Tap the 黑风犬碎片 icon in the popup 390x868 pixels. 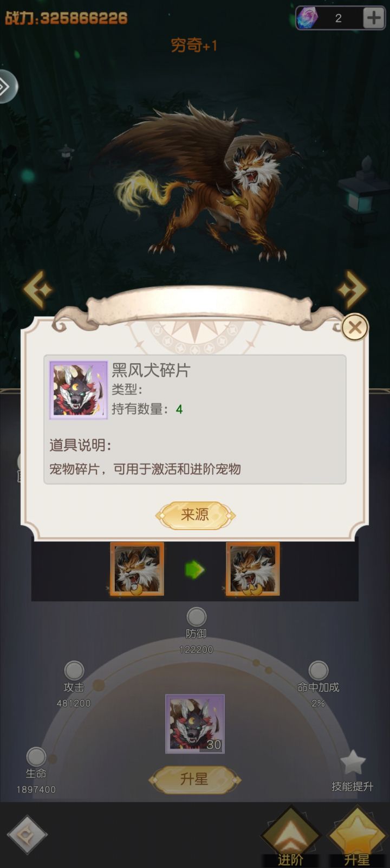79,390
